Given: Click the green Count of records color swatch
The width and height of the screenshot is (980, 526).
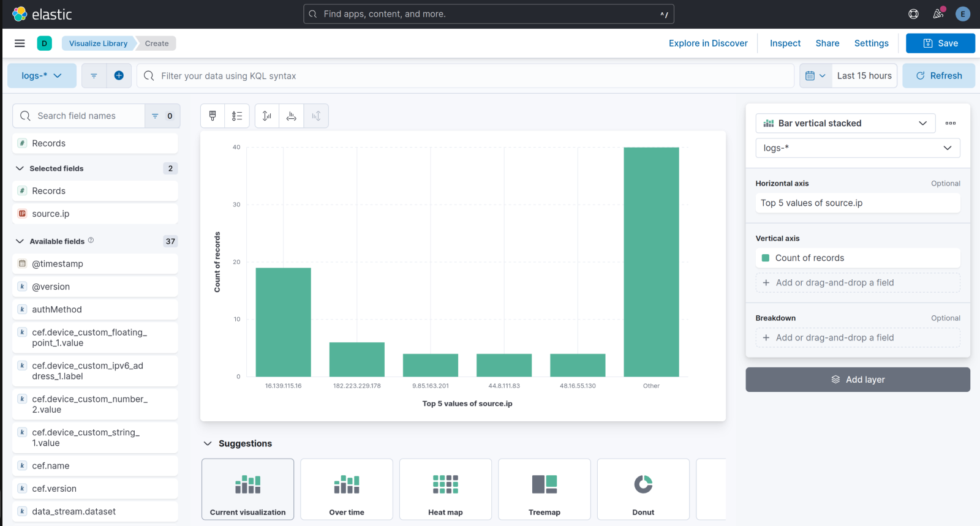Looking at the screenshot, I should (x=765, y=258).
